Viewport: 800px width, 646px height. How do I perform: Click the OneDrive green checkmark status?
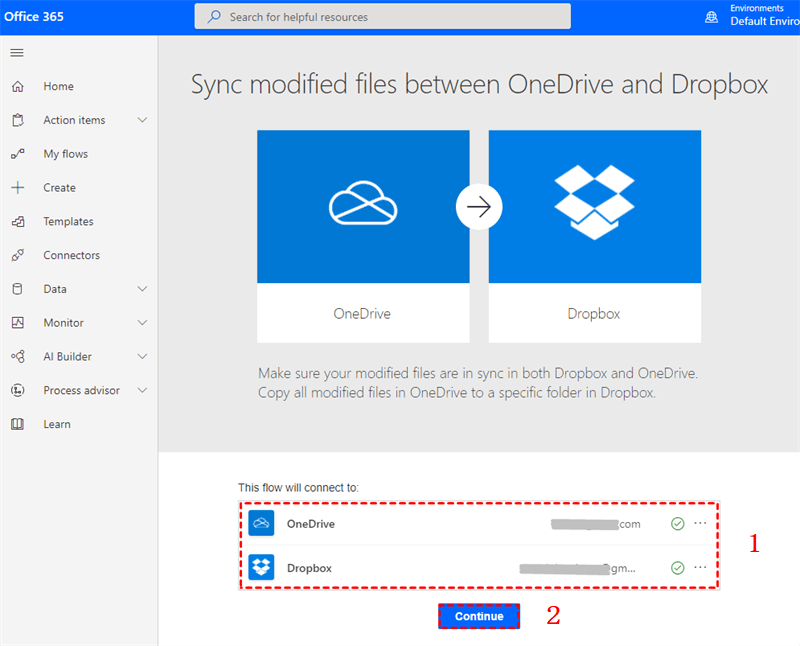point(678,524)
